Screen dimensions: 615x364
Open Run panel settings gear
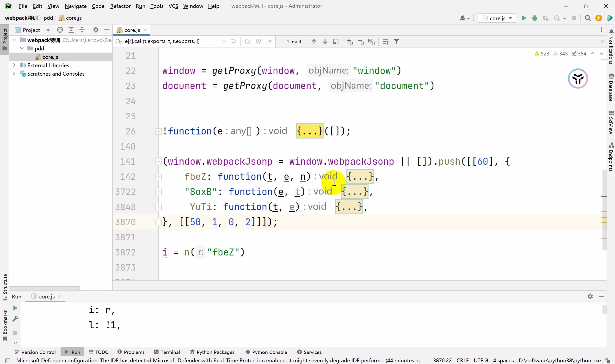click(590, 296)
